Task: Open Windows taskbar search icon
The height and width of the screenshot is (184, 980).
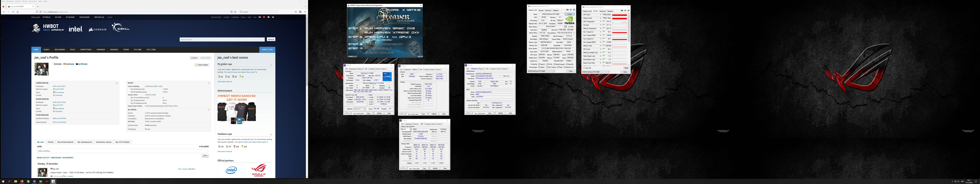Action: coord(9,181)
